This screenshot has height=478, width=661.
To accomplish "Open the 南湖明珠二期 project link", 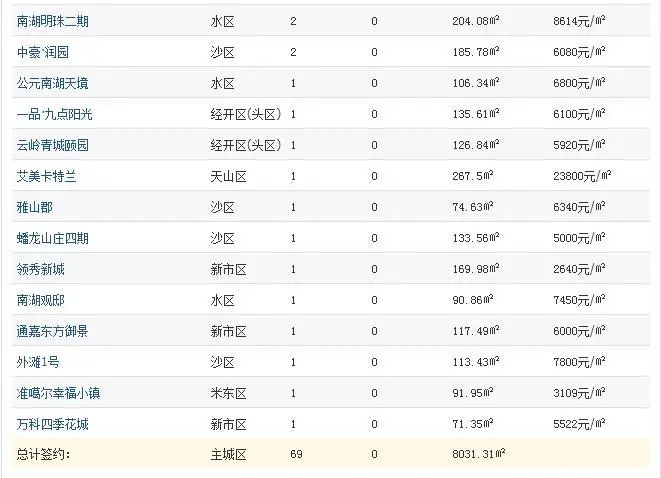I will click(52, 20).
